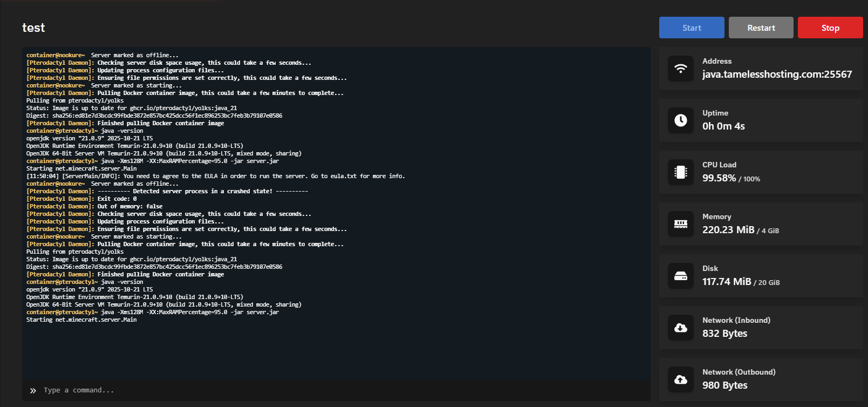This screenshot has height=407, width=868.
Task: Stop the server with red Stop button
Action: [830, 28]
